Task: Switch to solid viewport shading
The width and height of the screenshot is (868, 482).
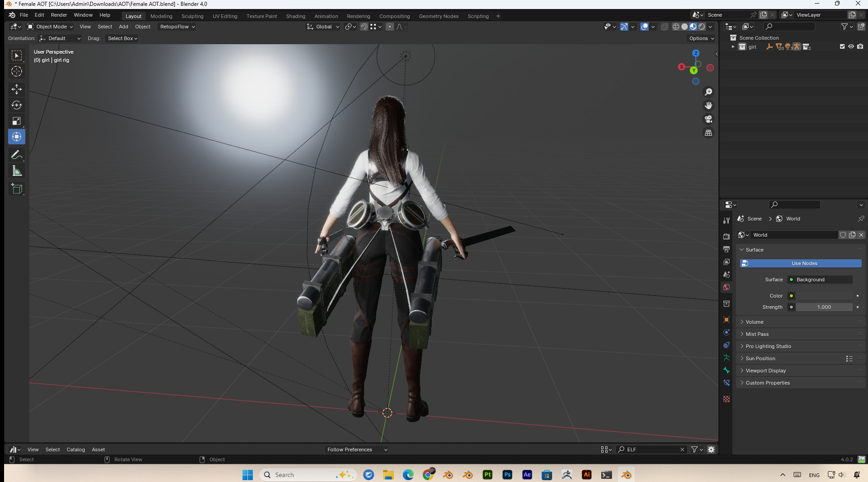Action: [x=685, y=27]
